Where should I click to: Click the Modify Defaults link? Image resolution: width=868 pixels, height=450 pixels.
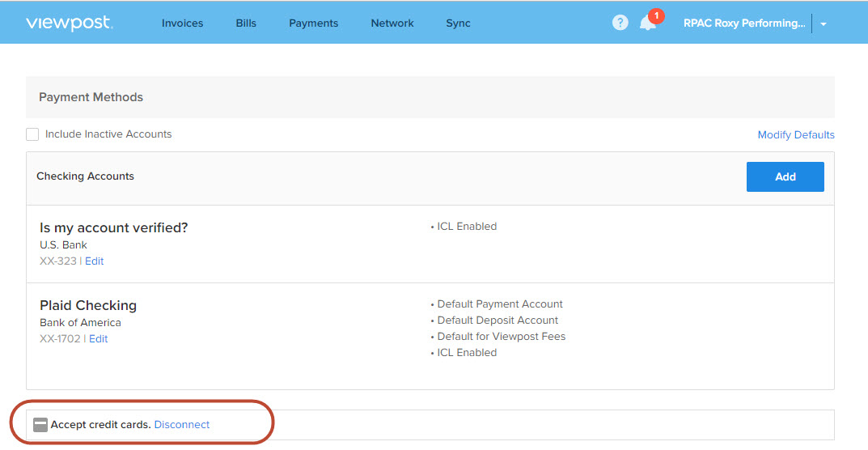click(x=795, y=134)
